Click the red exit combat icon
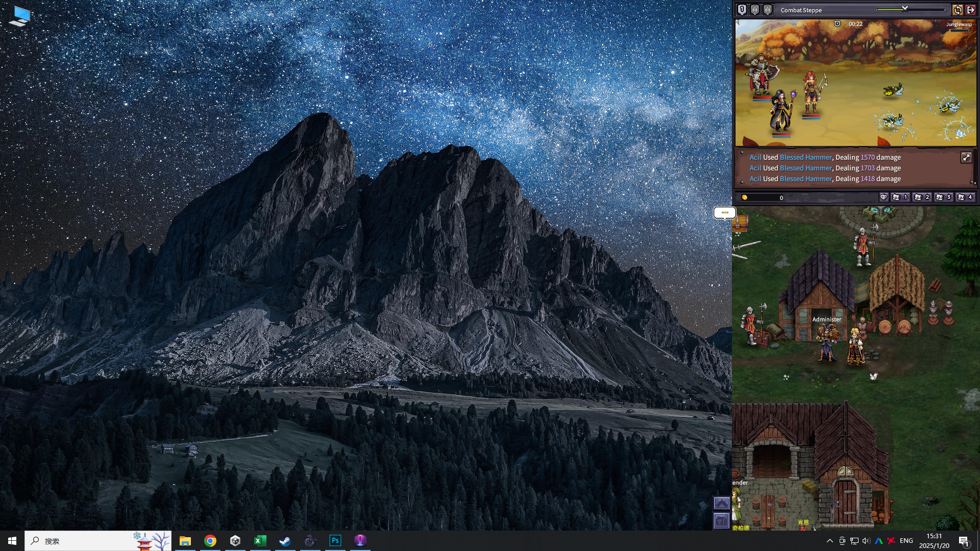This screenshot has width=980, height=551. 971,10
